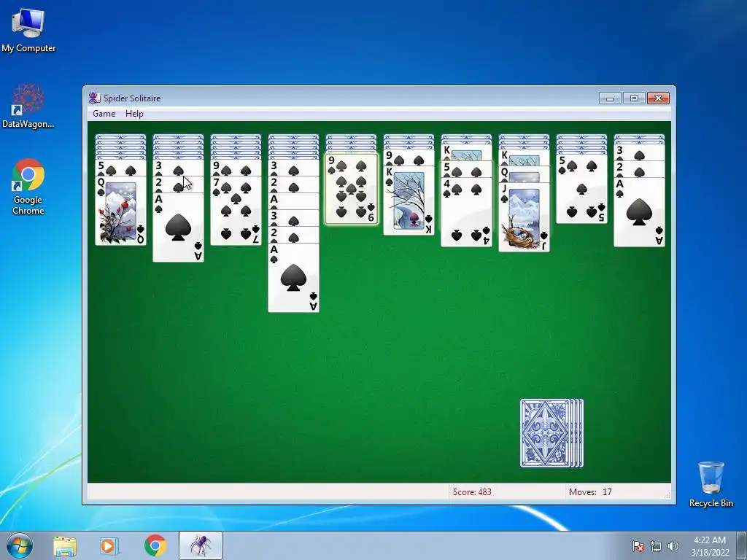Click the bottom Ace of spades in the fourth column
Screen dimensions: 747x560
(293, 278)
